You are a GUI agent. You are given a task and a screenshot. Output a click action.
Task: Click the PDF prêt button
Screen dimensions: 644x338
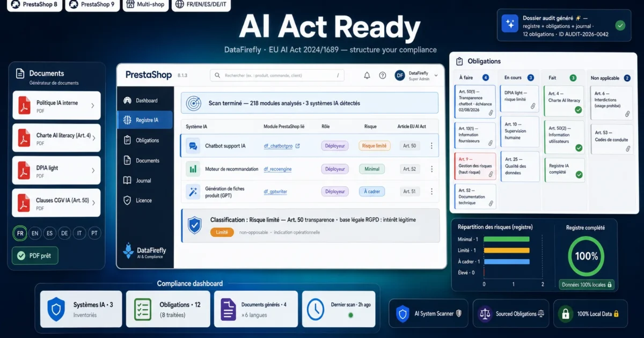pyautogui.click(x=35, y=255)
